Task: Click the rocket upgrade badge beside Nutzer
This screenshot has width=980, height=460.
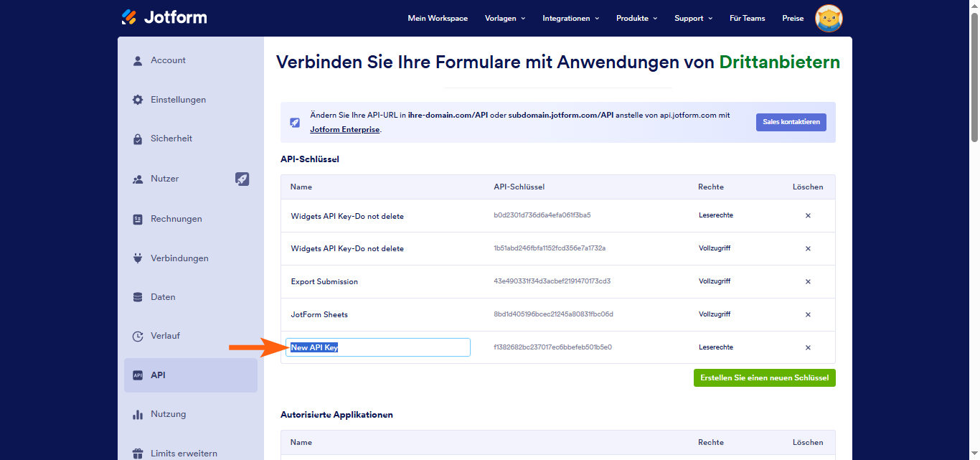Action: click(x=242, y=179)
